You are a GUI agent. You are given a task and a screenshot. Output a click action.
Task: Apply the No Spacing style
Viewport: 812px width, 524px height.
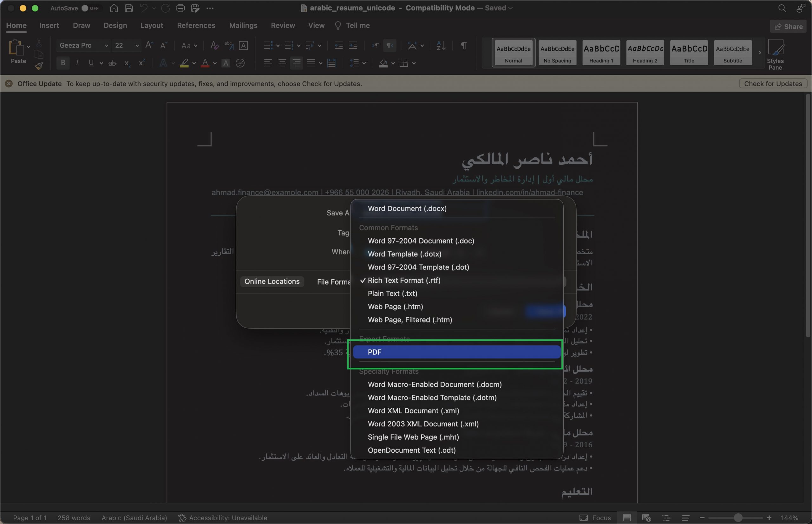point(557,53)
